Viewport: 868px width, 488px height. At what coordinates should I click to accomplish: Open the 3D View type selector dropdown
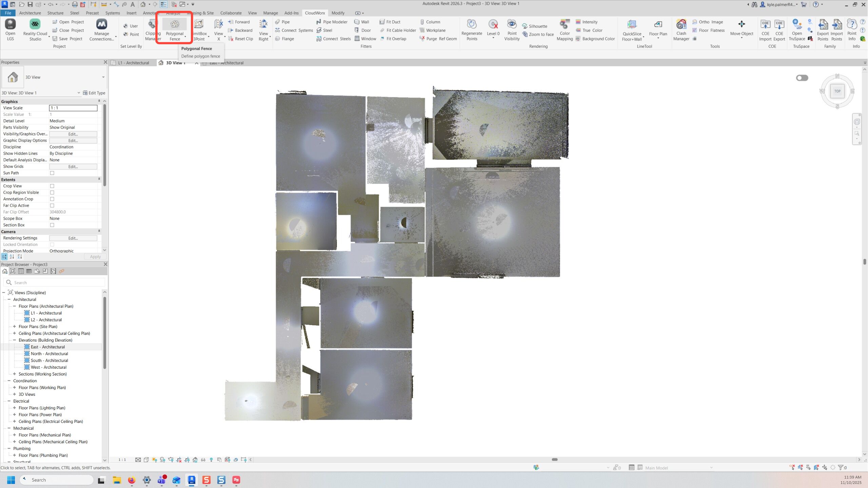point(103,77)
